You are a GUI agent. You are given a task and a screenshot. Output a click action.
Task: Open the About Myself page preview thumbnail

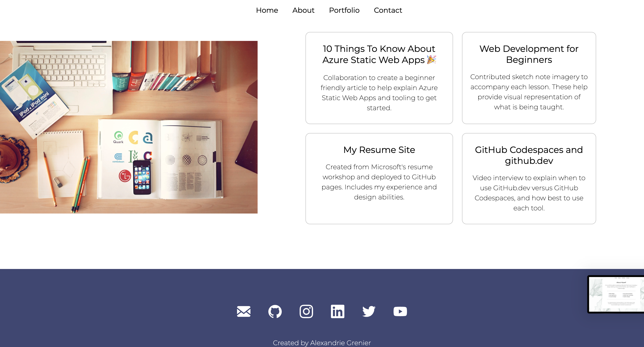coord(616,294)
